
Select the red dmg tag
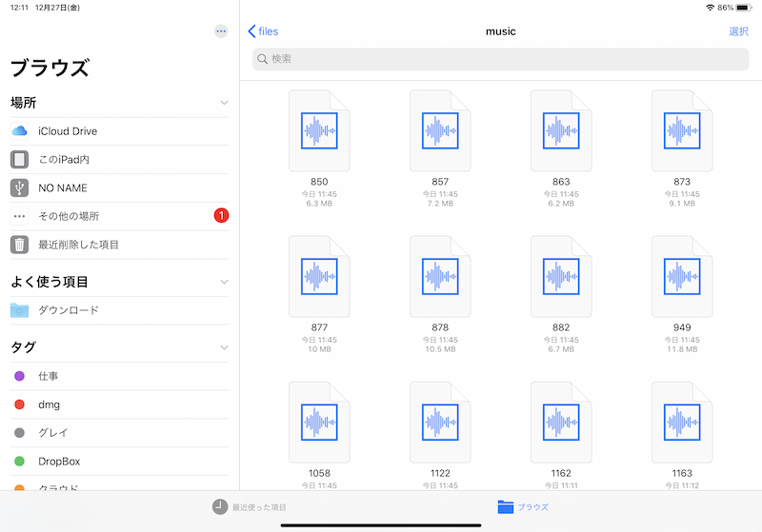tap(48, 404)
